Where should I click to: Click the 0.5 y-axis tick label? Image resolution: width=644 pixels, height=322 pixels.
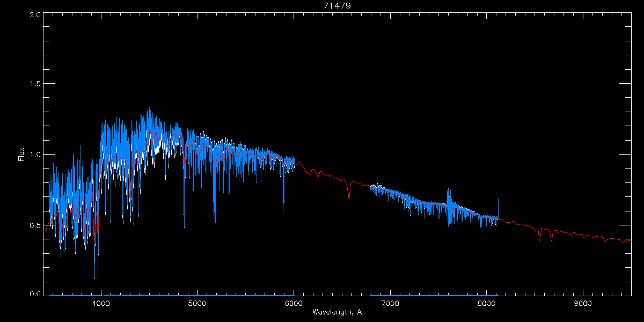[x=35, y=225]
